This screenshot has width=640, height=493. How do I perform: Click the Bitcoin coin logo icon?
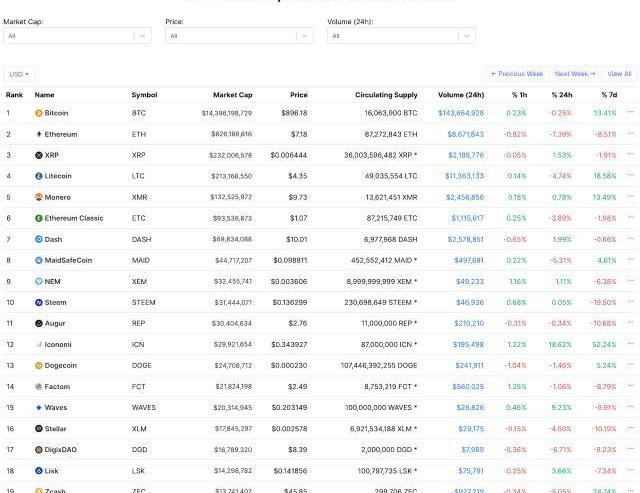(39, 113)
